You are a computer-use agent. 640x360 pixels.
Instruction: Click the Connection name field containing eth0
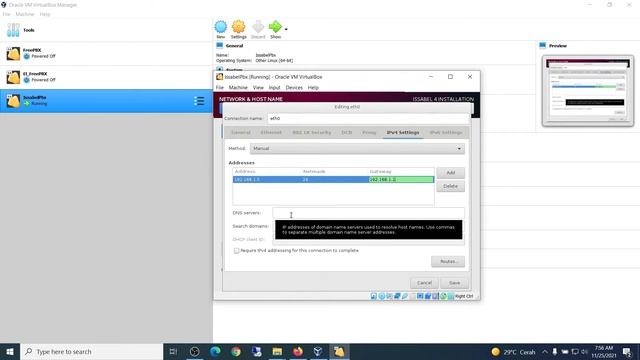368,118
